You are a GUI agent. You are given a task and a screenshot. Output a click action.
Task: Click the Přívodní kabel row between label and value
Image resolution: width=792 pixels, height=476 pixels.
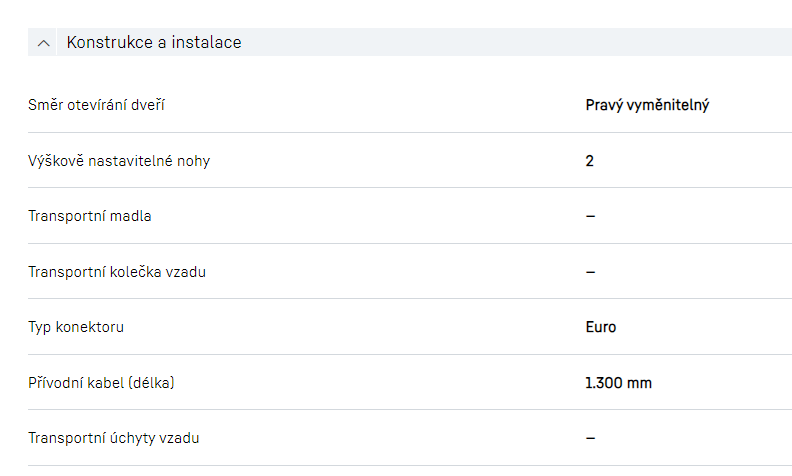click(x=380, y=382)
